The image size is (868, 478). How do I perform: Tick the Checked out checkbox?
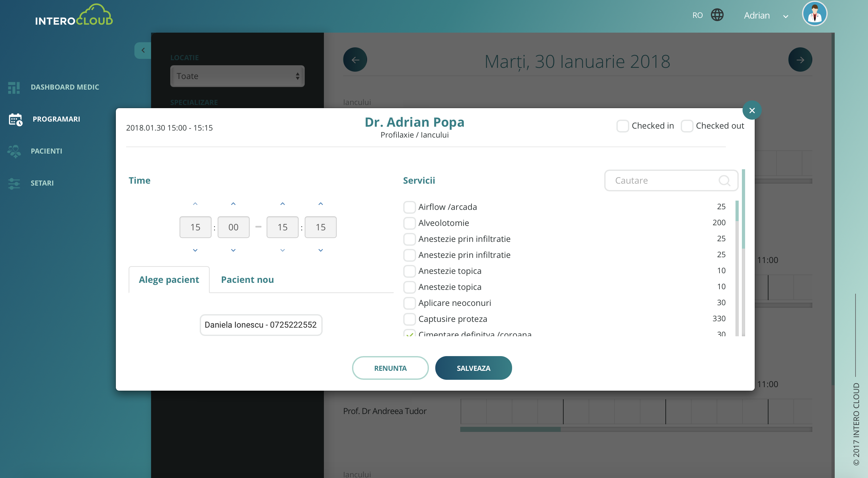pos(687,126)
